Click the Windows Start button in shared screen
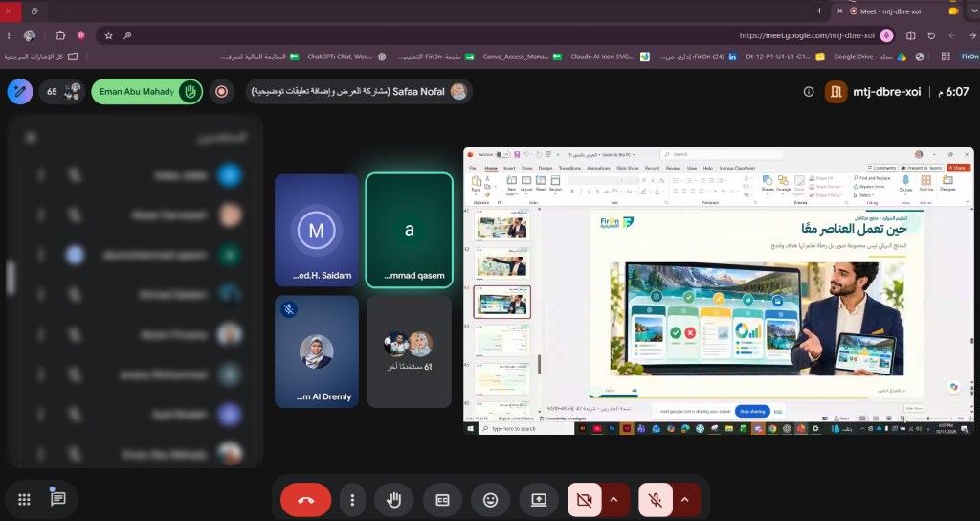980x521 pixels. 471,428
